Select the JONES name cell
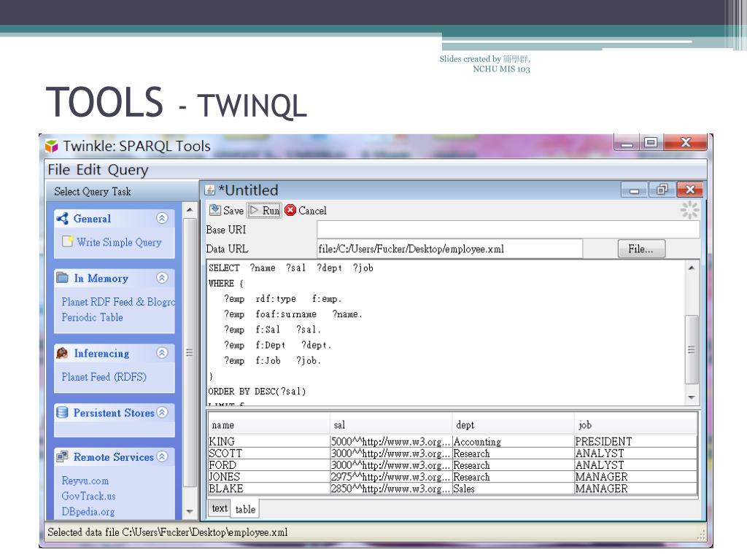The width and height of the screenshot is (747, 560). (x=269, y=477)
